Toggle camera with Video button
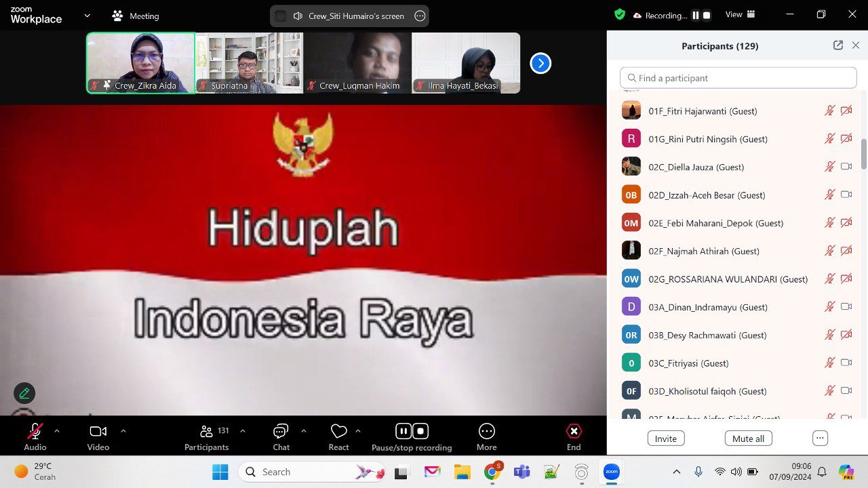 (98, 432)
